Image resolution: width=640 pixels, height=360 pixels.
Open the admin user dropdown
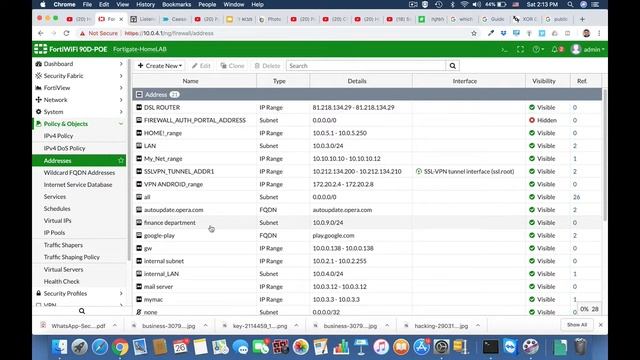coord(588,49)
